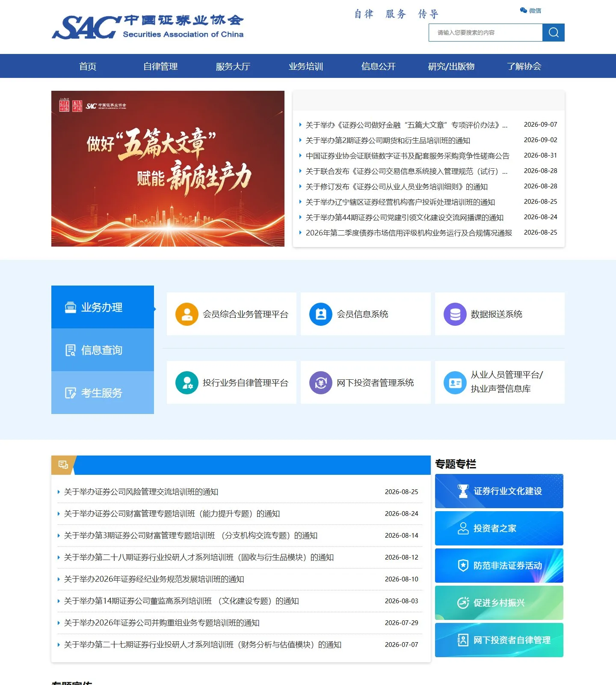Open 第44期 党建引领文化建设 notice
The image size is (616, 685).
coord(404,217)
